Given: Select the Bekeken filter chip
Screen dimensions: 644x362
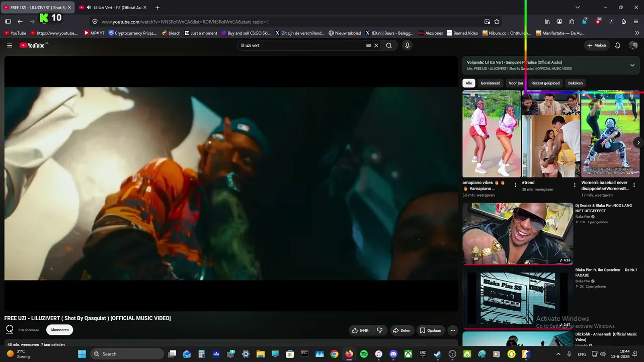Looking at the screenshot, I should [x=576, y=83].
